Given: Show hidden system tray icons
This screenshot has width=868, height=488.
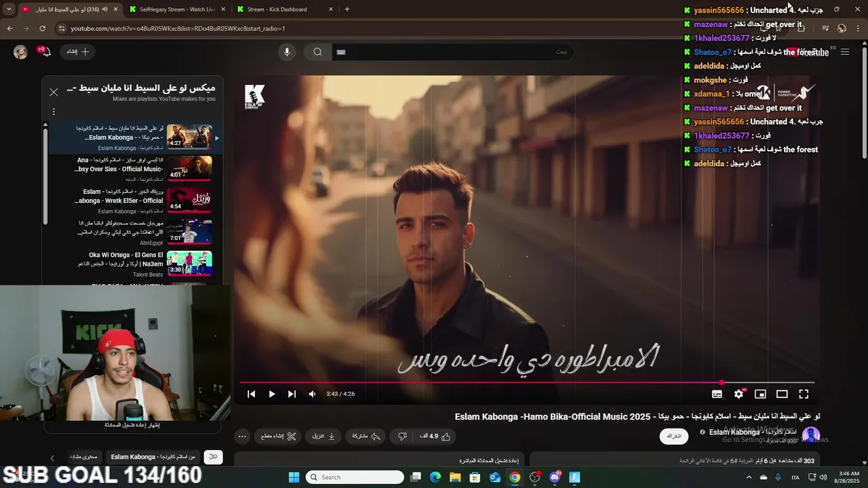Looking at the screenshot, I should click(x=749, y=477).
